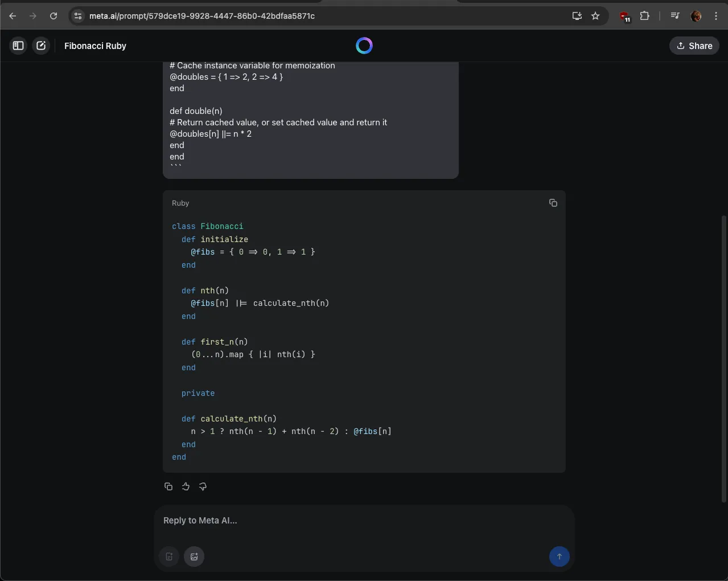
Task: Click the '@fibs[n] ||= calculate_nth(n)' line
Action: coord(260,303)
